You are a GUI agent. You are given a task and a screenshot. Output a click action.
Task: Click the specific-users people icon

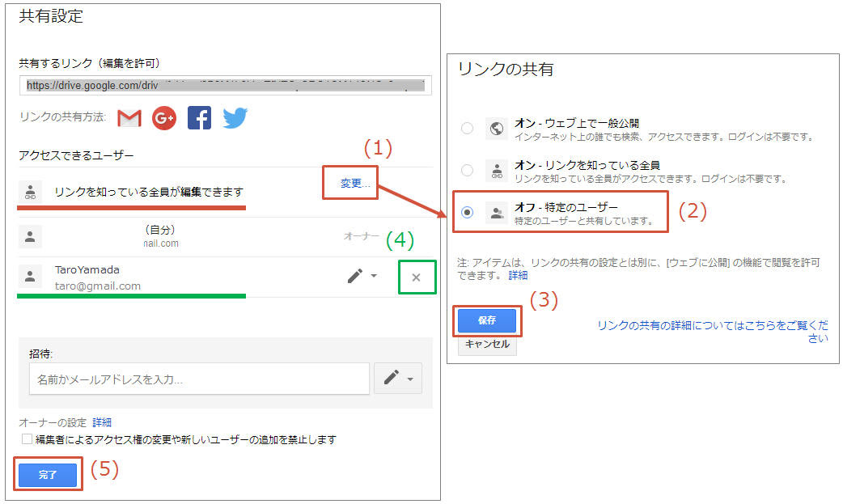[497, 213]
